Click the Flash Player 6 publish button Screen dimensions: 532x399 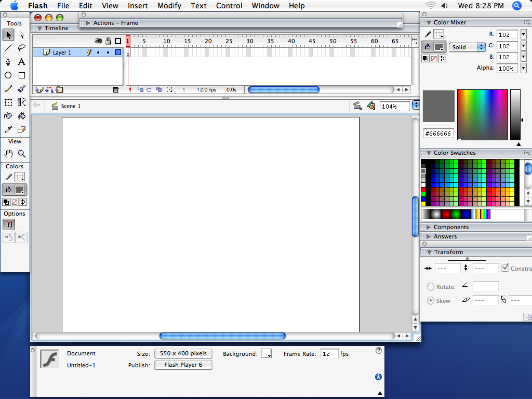[x=183, y=365]
